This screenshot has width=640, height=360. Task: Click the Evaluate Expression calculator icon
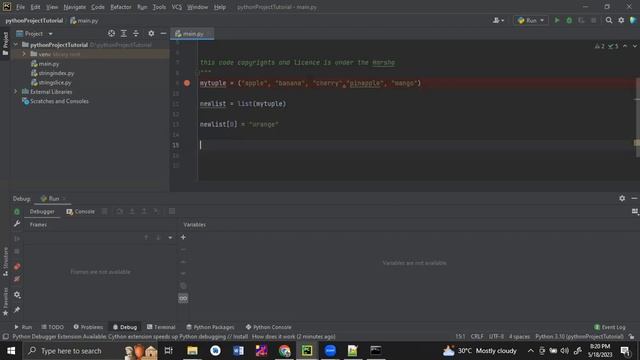coord(172,211)
